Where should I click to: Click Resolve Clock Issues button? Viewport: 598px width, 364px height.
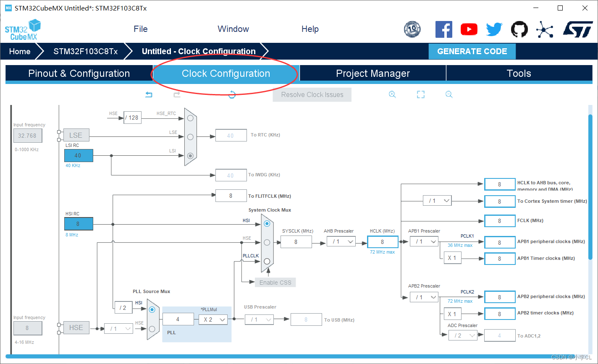312,94
